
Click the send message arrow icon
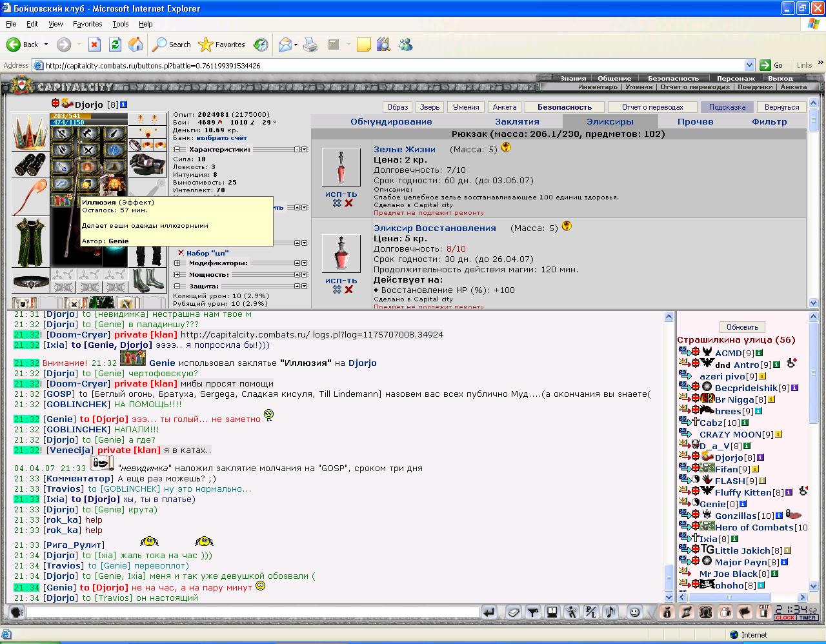click(x=489, y=612)
